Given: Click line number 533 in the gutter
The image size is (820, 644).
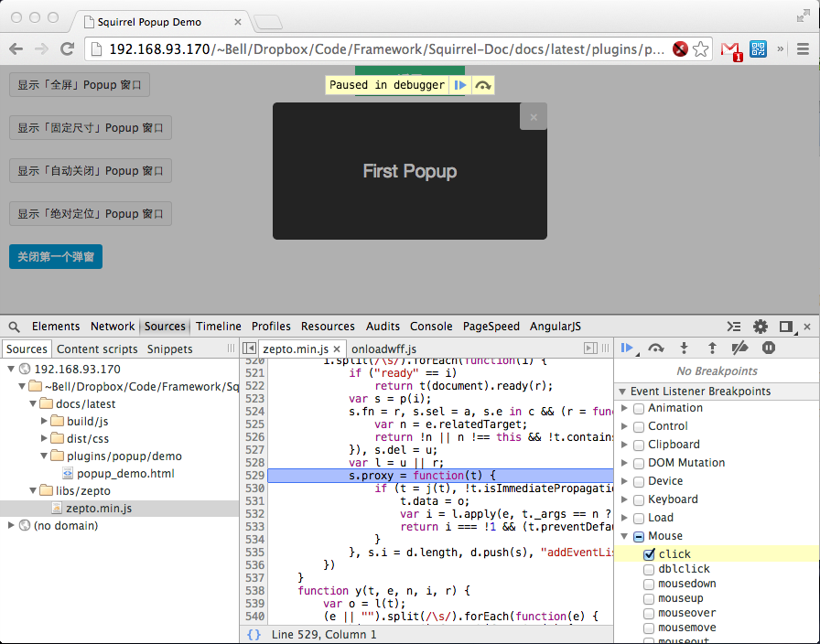Looking at the screenshot, I should [x=254, y=527].
